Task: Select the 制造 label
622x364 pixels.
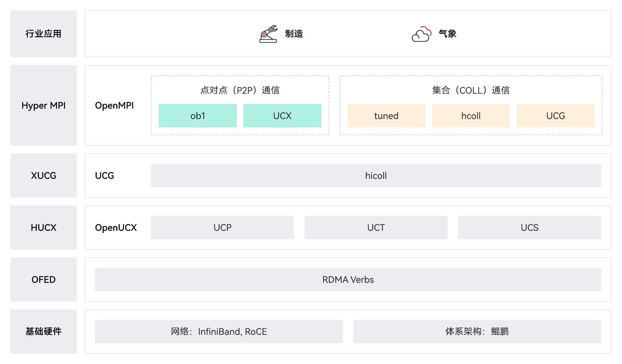Action: tap(294, 34)
